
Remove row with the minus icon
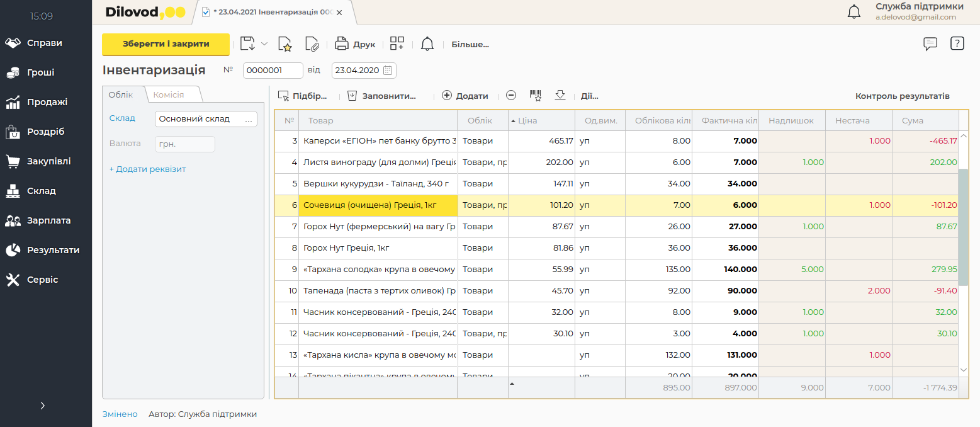tap(511, 96)
